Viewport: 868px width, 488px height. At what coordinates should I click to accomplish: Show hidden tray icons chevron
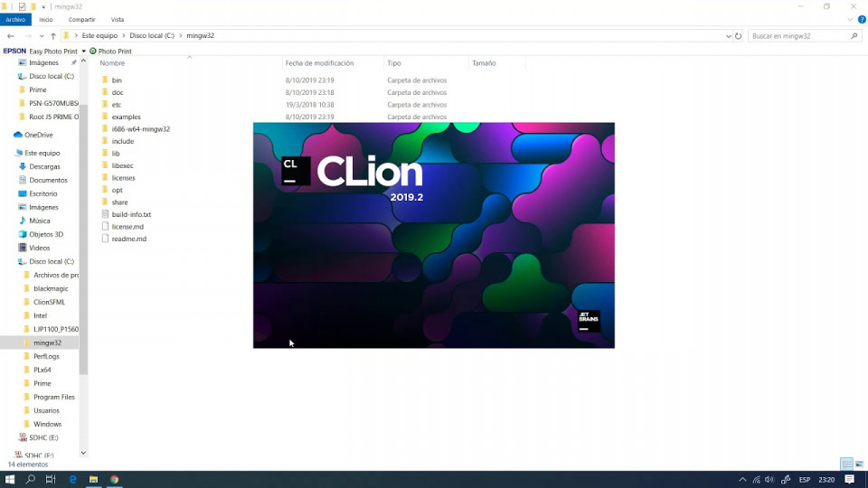(x=742, y=480)
